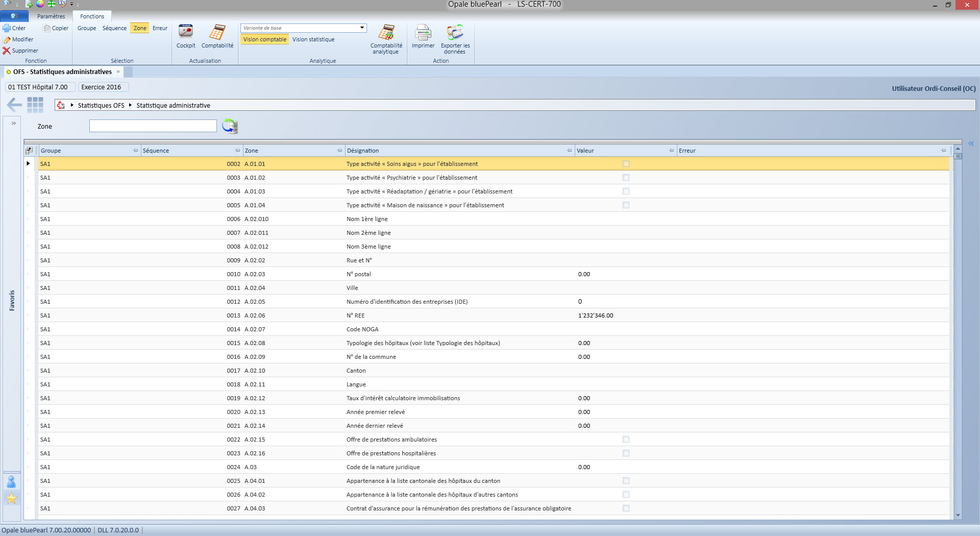This screenshot has width=980, height=536.
Task: Click the table selector icon in header corner
Action: point(29,151)
